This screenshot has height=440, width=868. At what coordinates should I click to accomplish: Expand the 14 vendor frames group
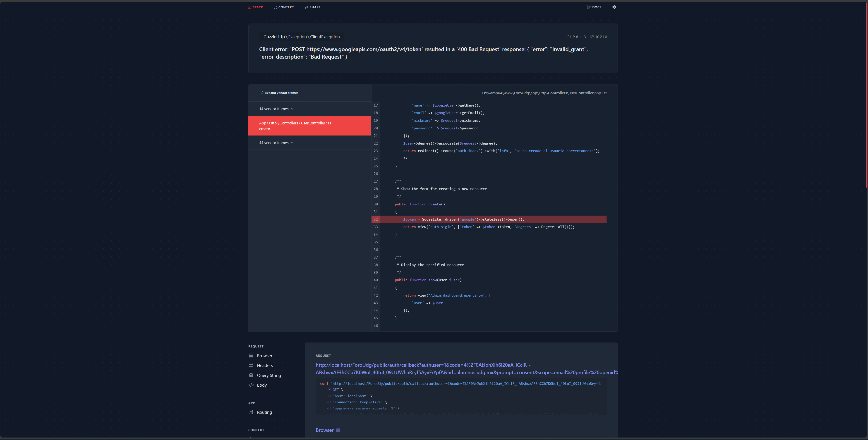pyautogui.click(x=276, y=108)
